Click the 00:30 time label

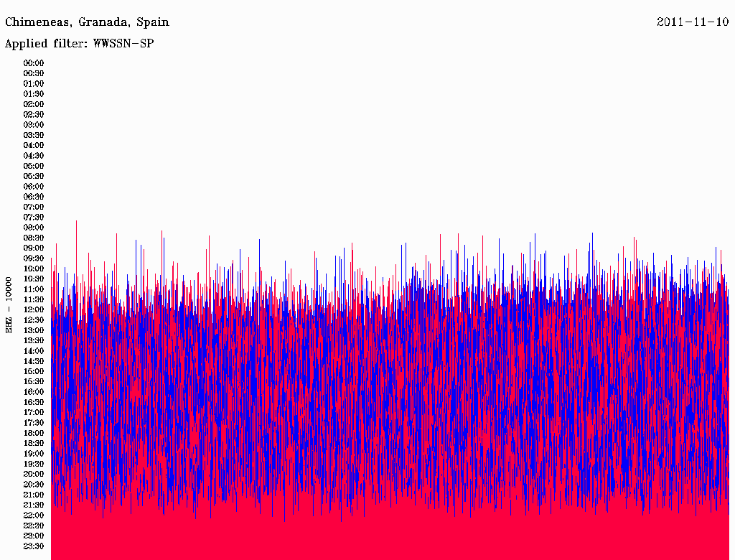click(34, 73)
